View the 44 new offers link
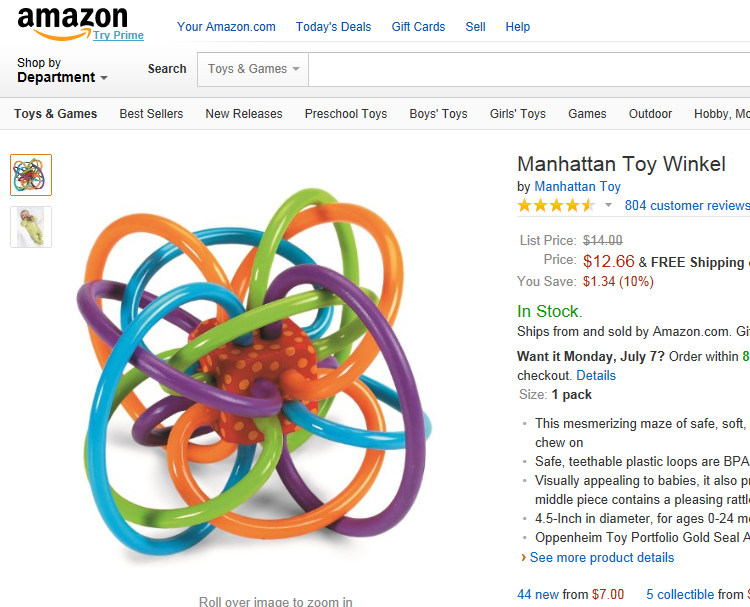Image resolution: width=750 pixels, height=607 pixels. coord(539,594)
